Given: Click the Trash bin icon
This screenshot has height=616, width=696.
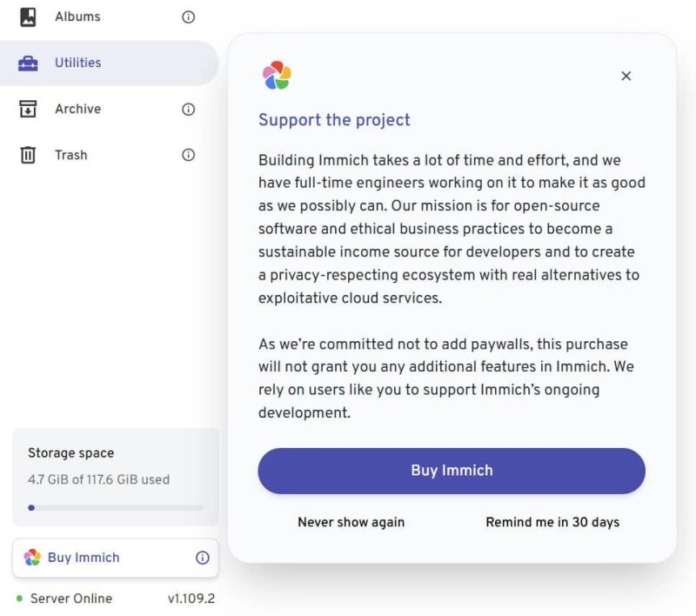Looking at the screenshot, I should (28, 155).
